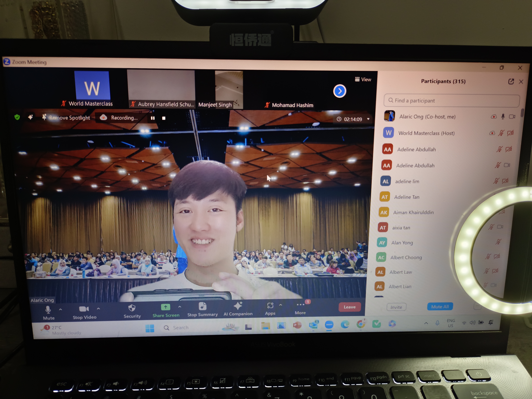Click the Invite button
Screen dimensions: 532x399
point(396,307)
